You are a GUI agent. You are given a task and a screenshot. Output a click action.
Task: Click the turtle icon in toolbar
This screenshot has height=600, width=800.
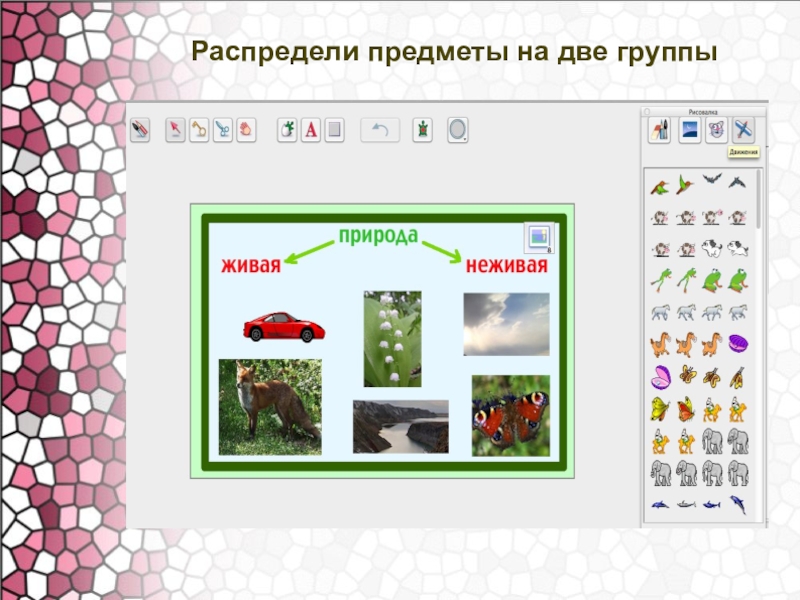pos(423,129)
